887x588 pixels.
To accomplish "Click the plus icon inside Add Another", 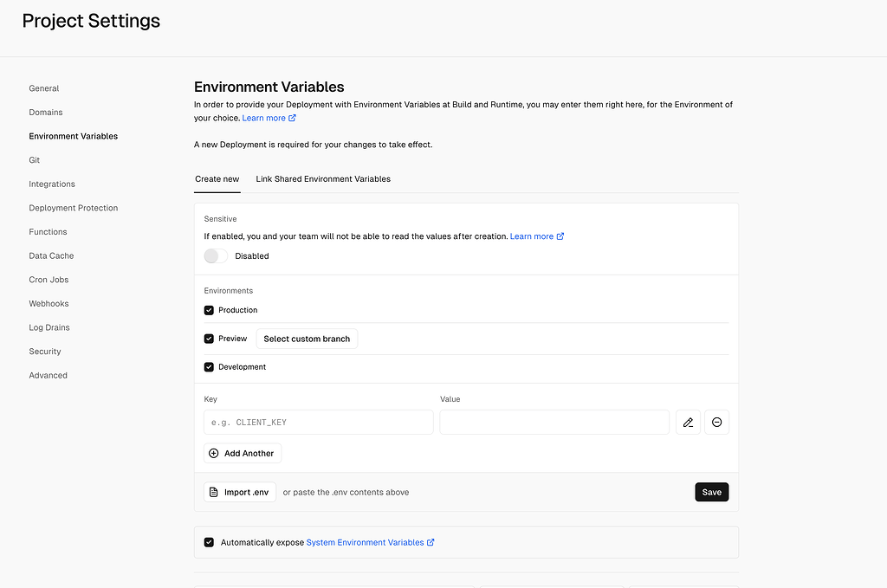I will [213, 453].
